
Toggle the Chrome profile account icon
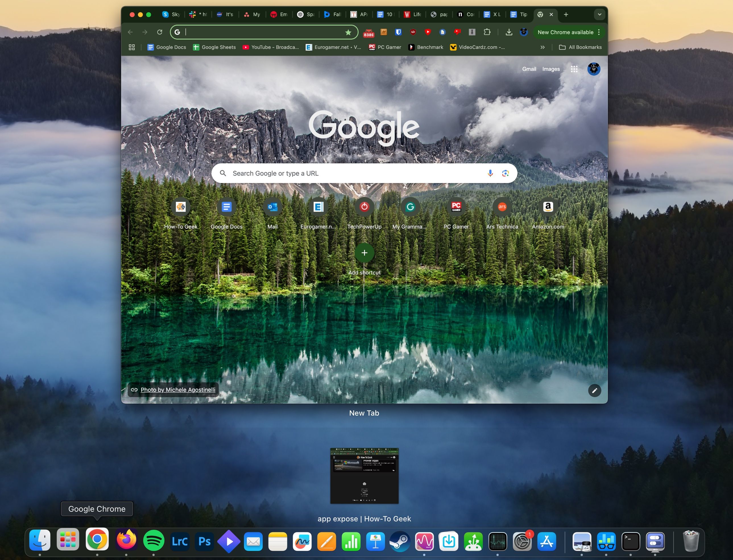pos(594,69)
